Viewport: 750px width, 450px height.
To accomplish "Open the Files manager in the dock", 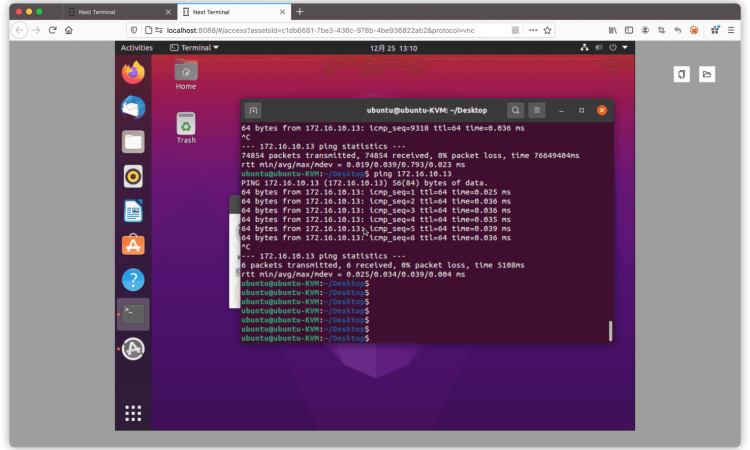I will 133,142.
